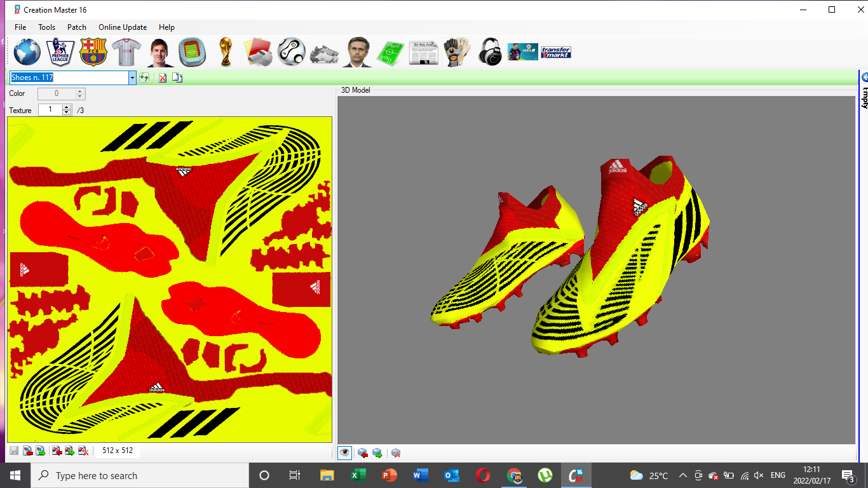Show hidden system tray icons chevron
868x488 pixels.
point(683,475)
